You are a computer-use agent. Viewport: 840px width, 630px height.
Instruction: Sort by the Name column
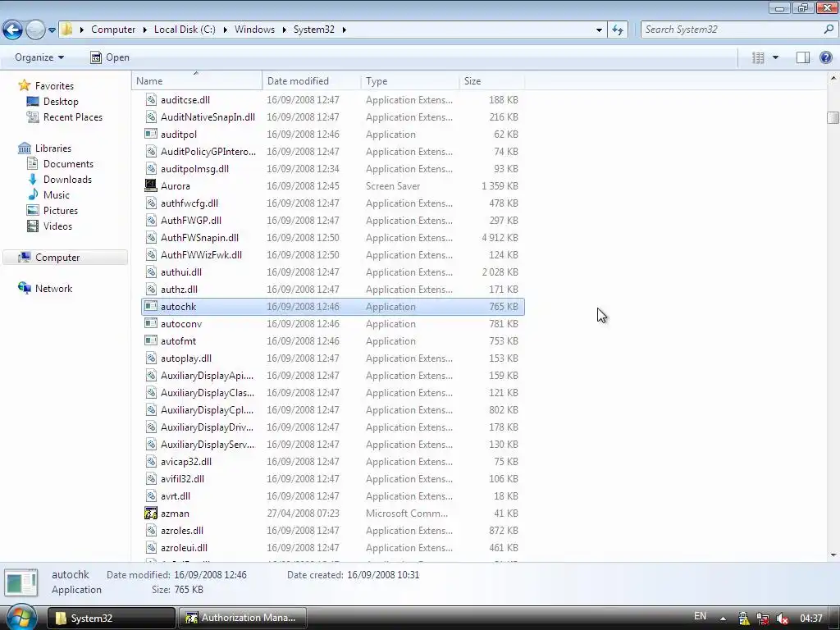(197, 81)
